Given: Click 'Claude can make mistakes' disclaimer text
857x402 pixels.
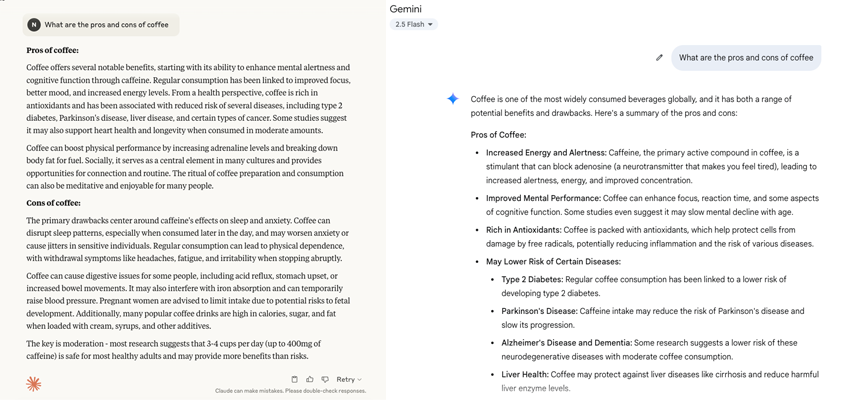Looking at the screenshot, I should point(290,391).
